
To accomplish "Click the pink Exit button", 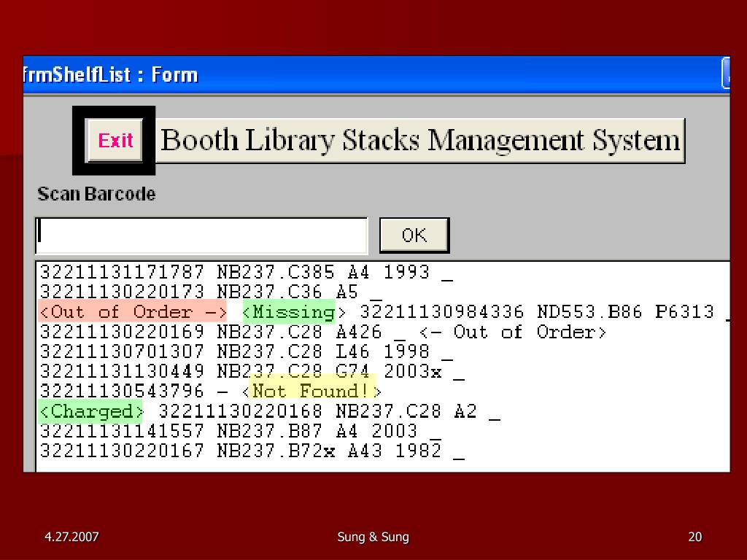I will (115, 141).
